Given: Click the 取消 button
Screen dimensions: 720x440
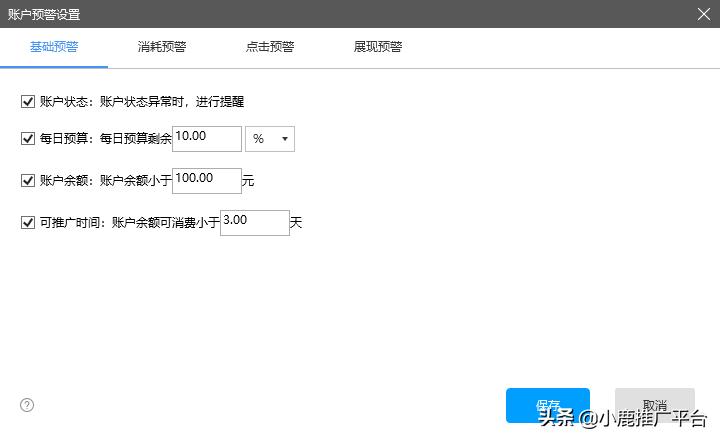Looking at the screenshot, I should point(655,405).
